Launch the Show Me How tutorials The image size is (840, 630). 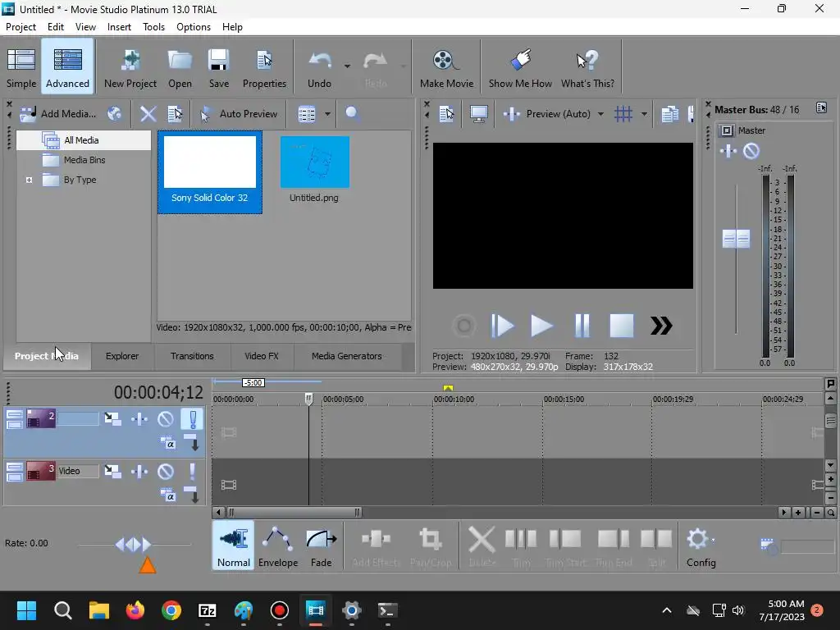(519, 68)
